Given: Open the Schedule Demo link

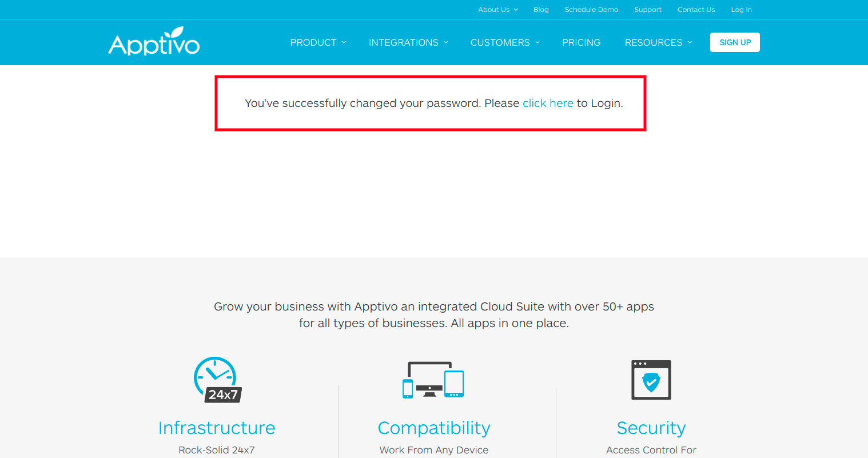Looking at the screenshot, I should pos(591,10).
